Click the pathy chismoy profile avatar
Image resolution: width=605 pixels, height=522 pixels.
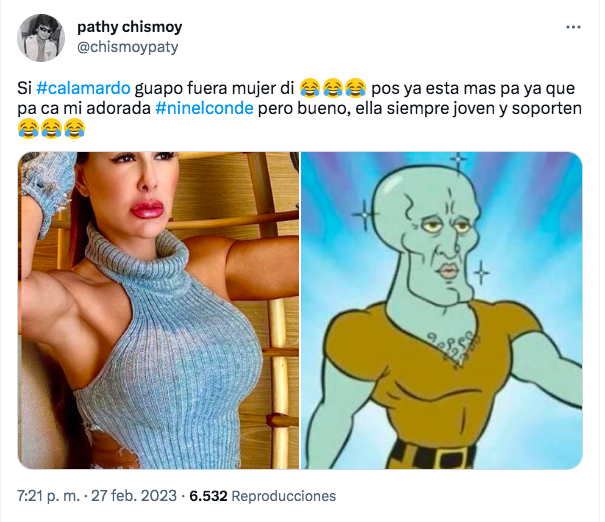[x=41, y=38]
